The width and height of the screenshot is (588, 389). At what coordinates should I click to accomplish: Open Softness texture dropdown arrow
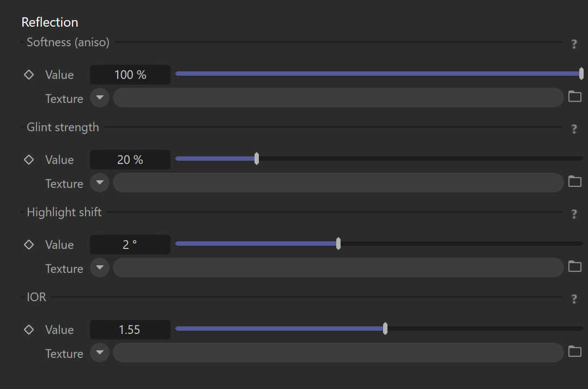[100, 98]
